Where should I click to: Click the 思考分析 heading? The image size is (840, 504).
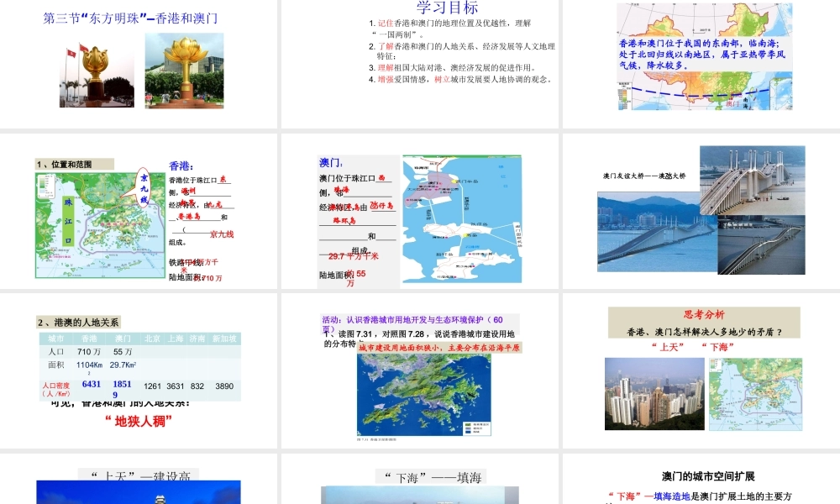(x=704, y=314)
